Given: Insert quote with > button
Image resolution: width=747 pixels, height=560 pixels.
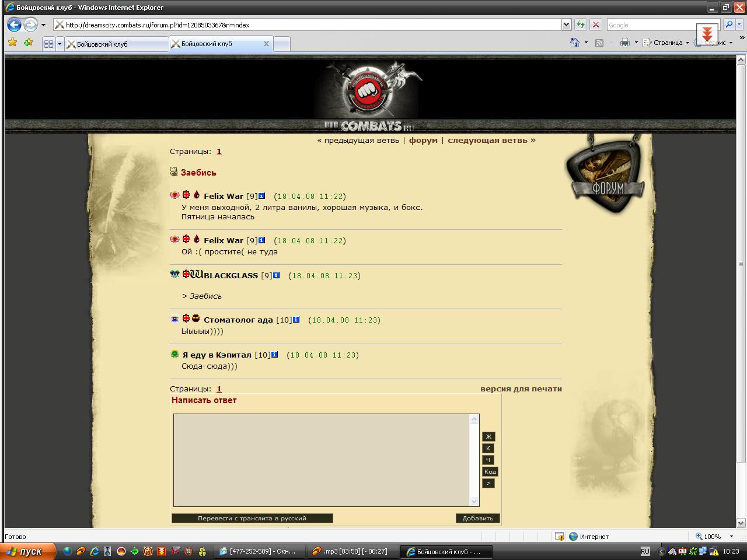Looking at the screenshot, I should [488, 483].
